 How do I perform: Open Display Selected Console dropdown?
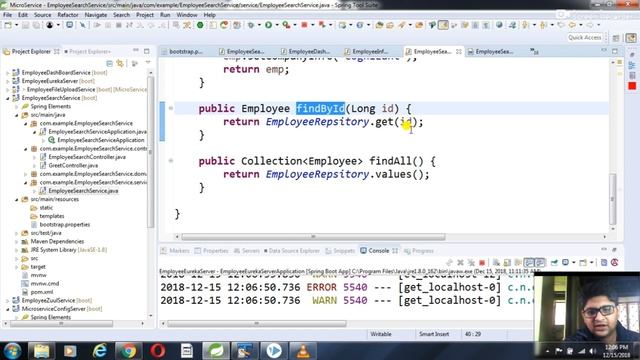(573, 262)
